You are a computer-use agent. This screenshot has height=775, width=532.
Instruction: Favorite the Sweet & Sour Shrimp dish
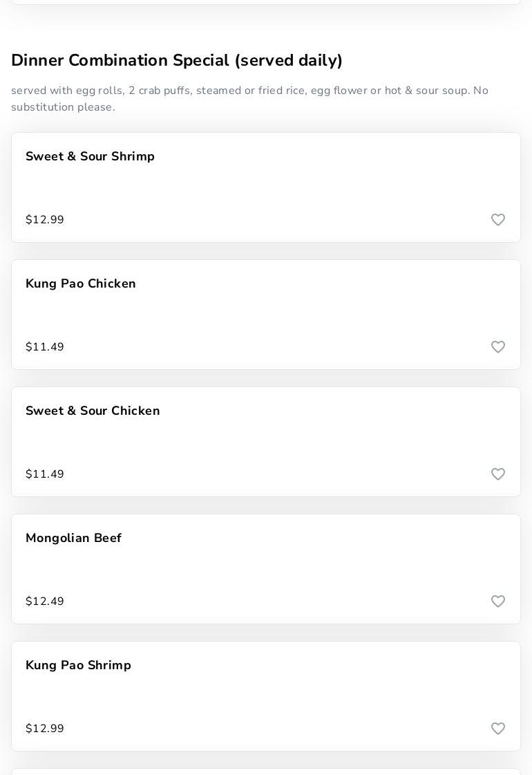click(498, 220)
